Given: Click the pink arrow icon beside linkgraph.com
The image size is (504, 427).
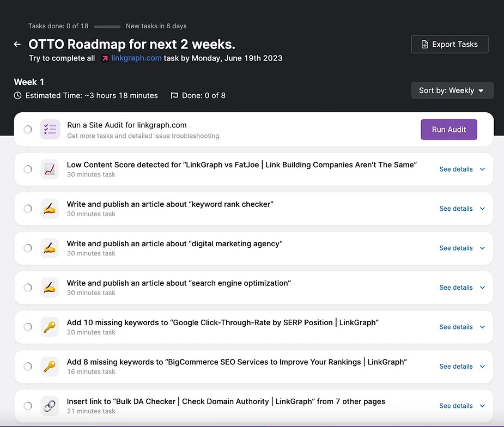Looking at the screenshot, I should [105, 58].
